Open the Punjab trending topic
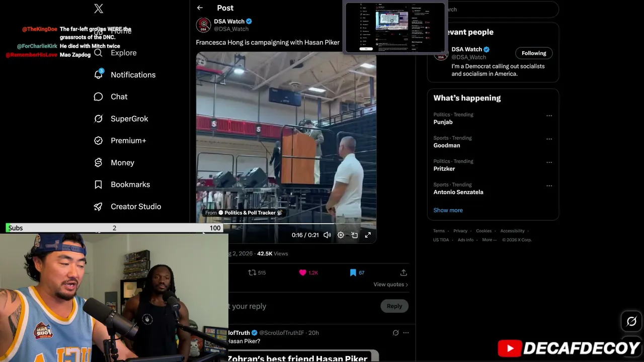 point(443,122)
